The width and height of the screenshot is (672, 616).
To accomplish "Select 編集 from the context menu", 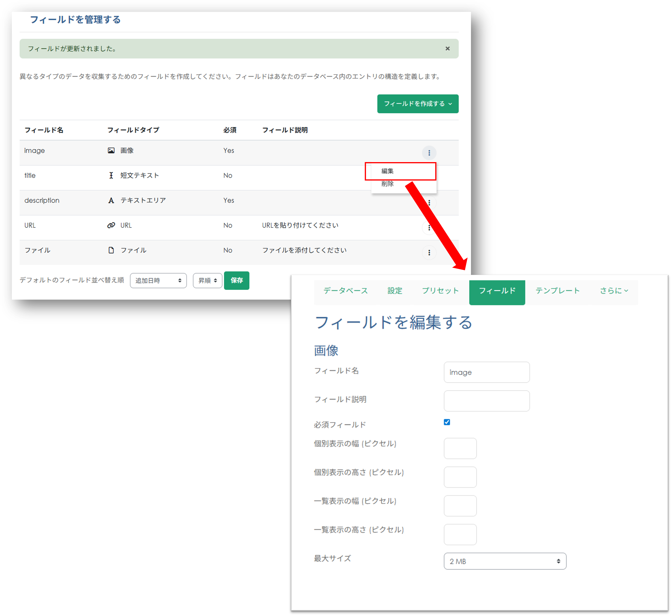I will 387,171.
